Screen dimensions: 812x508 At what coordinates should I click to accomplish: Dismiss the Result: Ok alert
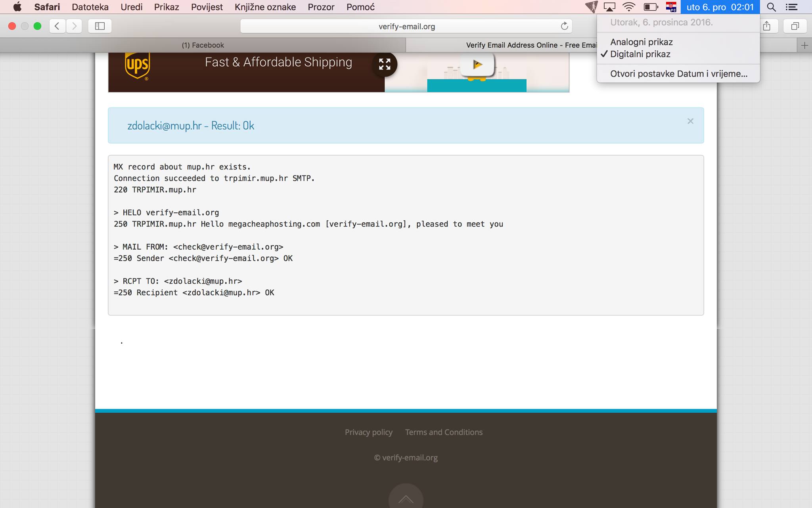click(690, 121)
